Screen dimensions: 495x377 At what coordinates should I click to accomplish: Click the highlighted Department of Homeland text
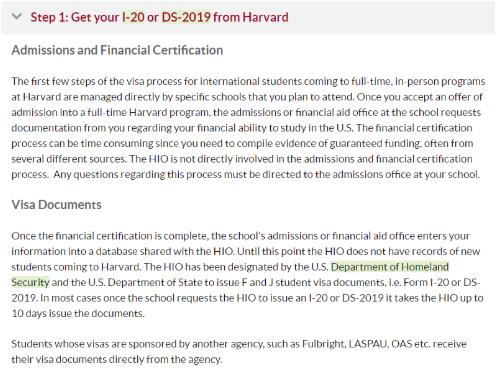click(390, 267)
